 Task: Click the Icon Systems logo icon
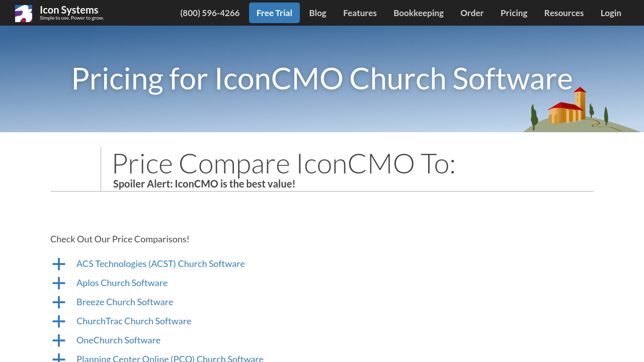pyautogui.click(x=24, y=13)
